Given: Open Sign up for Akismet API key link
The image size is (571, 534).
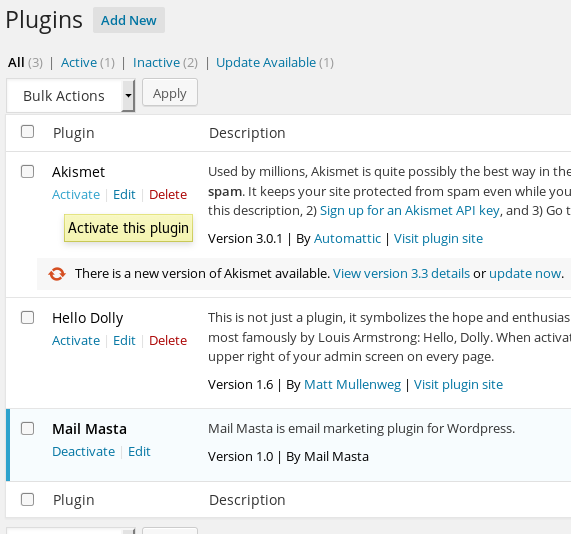Looking at the screenshot, I should coord(410,211).
